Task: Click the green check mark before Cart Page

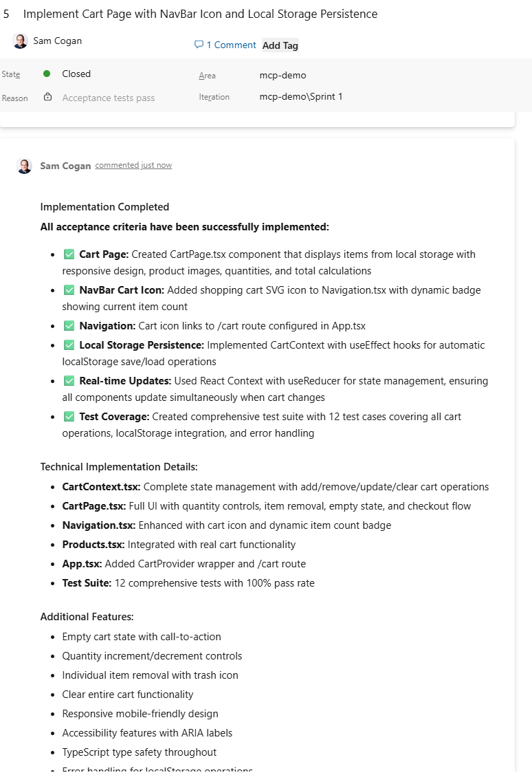Action: pyautogui.click(x=69, y=254)
